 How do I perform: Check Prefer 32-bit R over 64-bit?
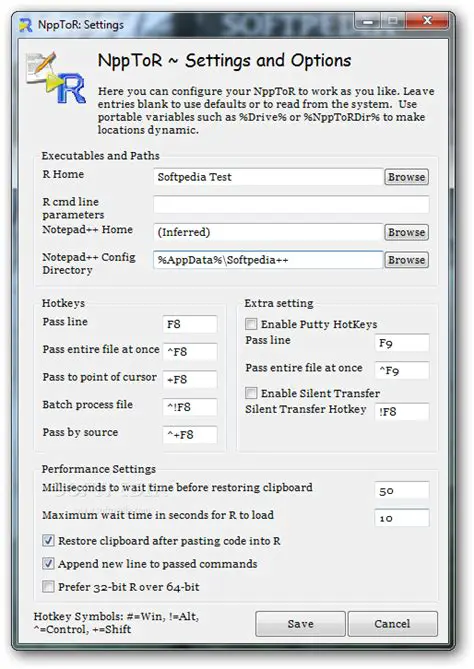point(48,587)
